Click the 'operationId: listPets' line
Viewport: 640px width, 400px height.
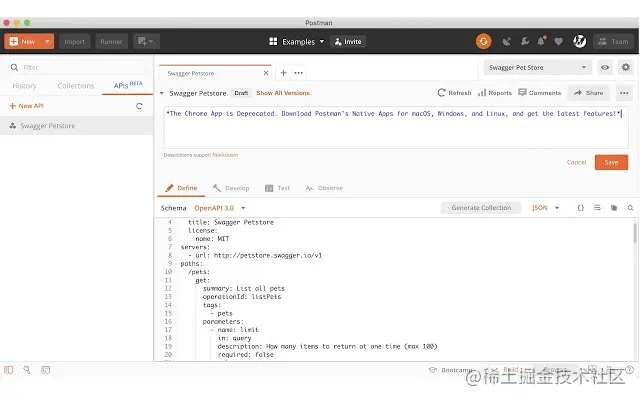pyautogui.click(x=242, y=297)
